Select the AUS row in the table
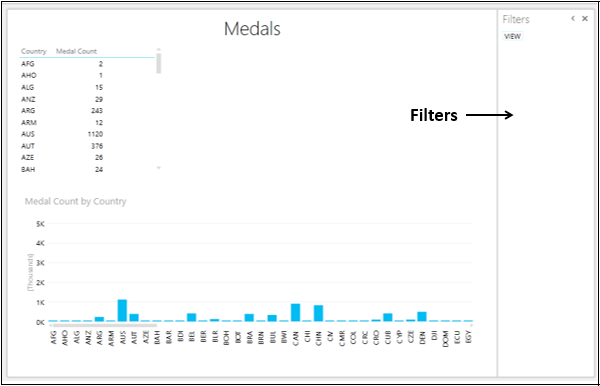Image resolution: width=600 pixels, height=386 pixels. coord(62,134)
